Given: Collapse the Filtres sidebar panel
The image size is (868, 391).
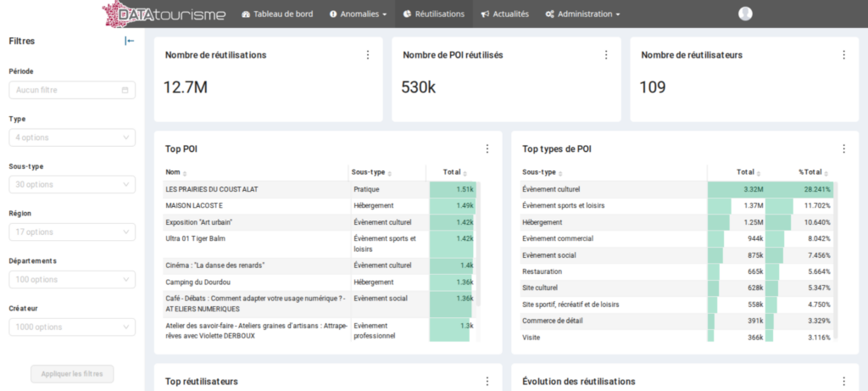Looking at the screenshot, I should pyautogui.click(x=129, y=41).
